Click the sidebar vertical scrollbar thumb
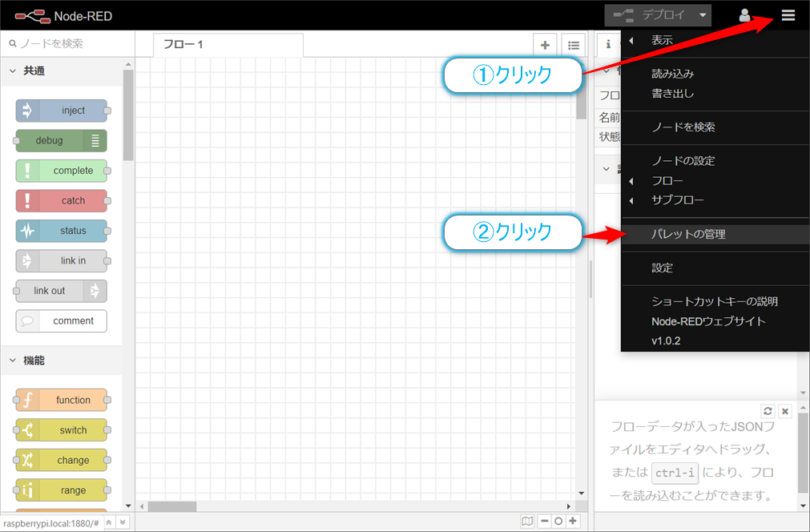The height and width of the screenshot is (532, 810). pos(804,453)
